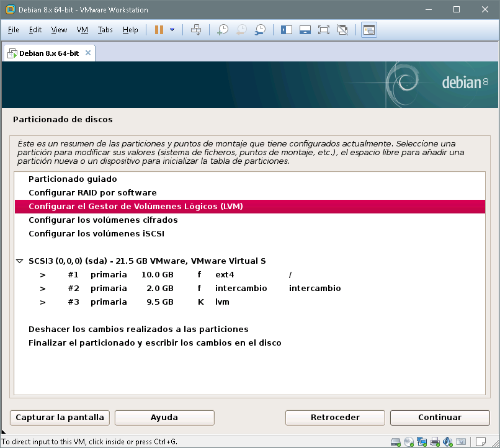Open the snapshot manager icon

tap(261, 30)
